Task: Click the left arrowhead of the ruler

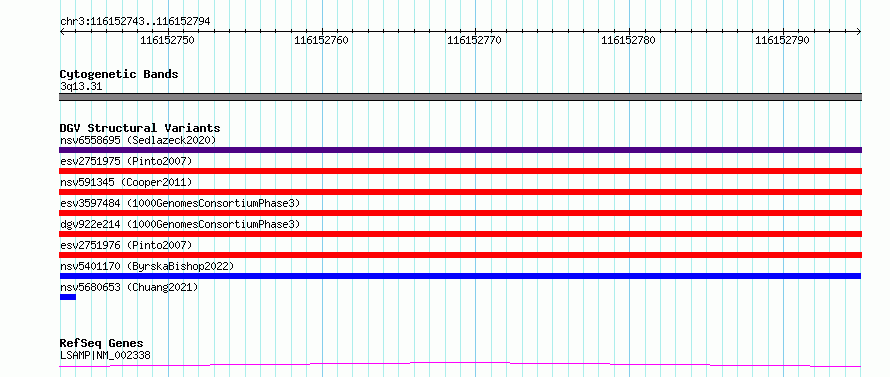Action: [62, 32]
